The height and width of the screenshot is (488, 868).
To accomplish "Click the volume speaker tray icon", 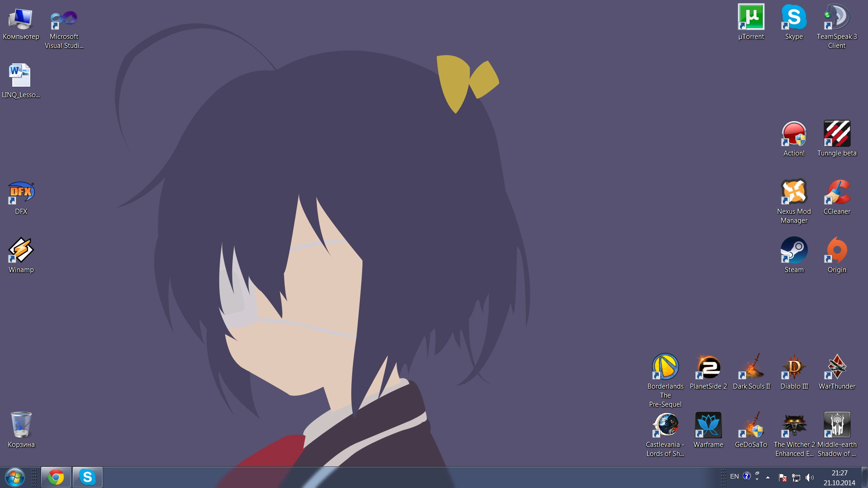I will [x=809, y=478].
